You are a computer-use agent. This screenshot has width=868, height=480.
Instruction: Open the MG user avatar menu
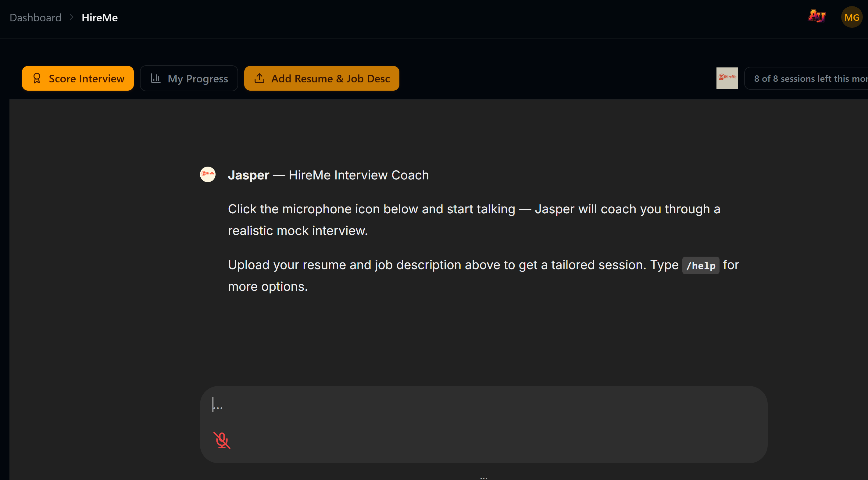click(x=852, y=17)
